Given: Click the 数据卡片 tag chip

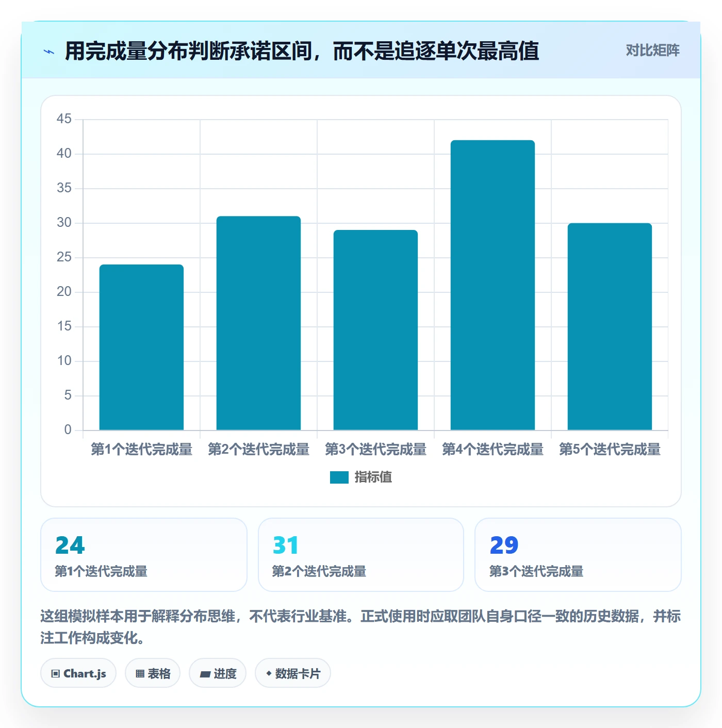Looking at the screenshot, I should [x=293, y=673].
